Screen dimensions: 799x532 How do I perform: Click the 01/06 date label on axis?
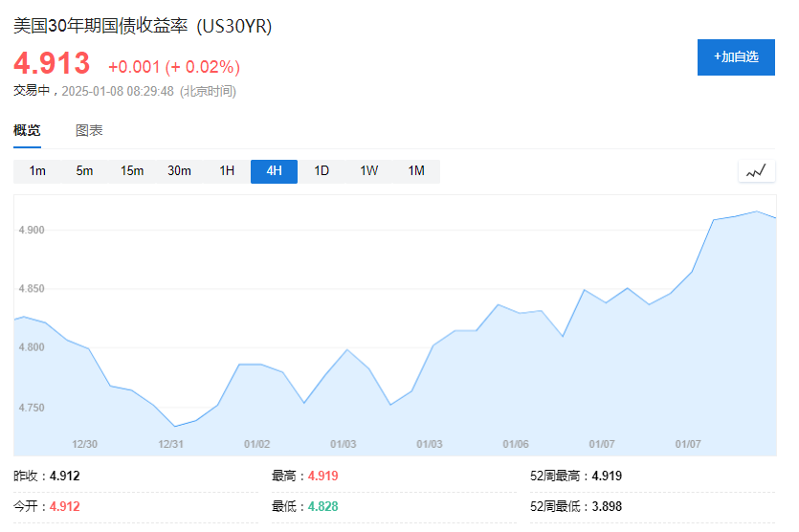[516, 444]
